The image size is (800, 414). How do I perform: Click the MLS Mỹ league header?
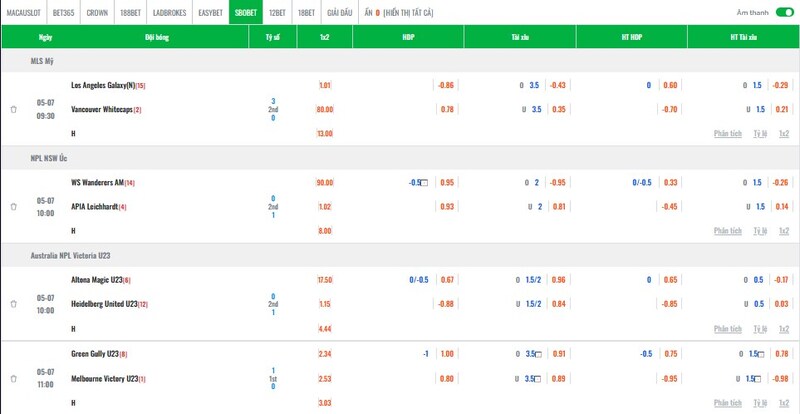point(42,61)
